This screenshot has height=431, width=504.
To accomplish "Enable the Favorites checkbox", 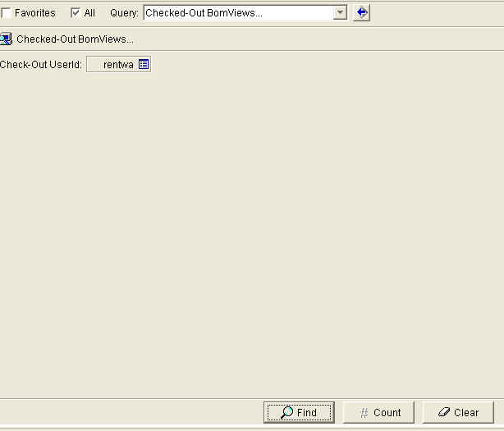I will 7,13.
